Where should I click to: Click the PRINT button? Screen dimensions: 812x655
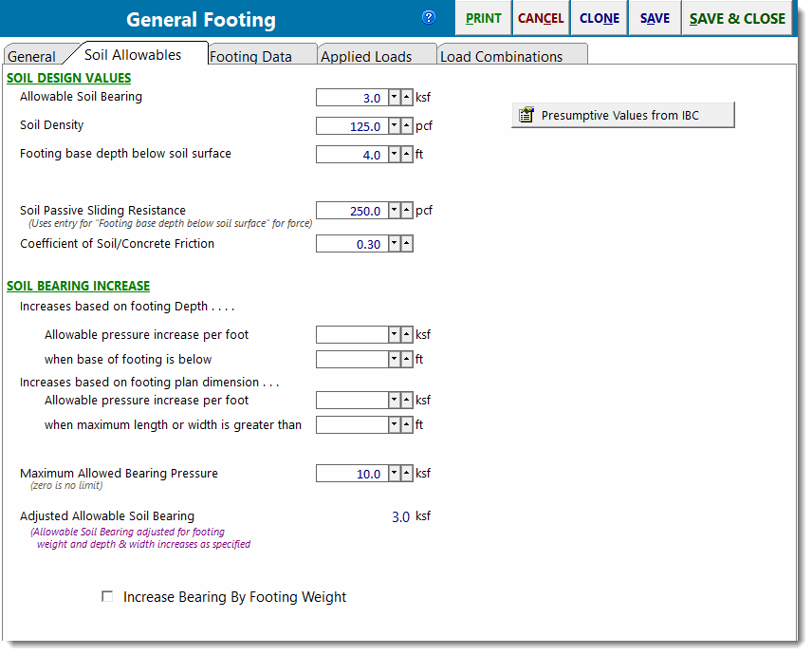pyautogui.click(x=484, y=18)
